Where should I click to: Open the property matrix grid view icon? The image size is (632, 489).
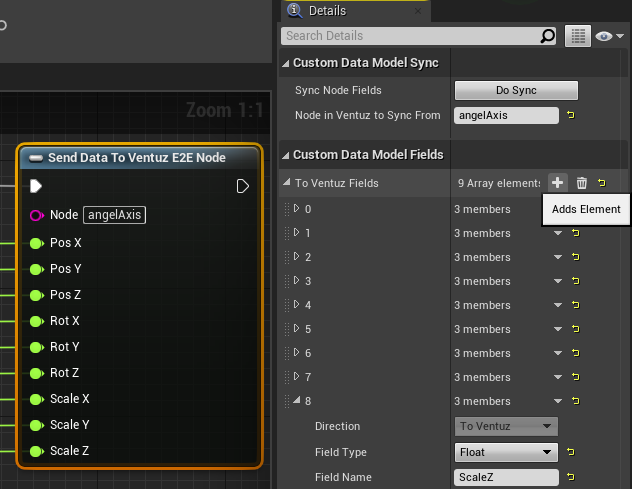[576, 36]
